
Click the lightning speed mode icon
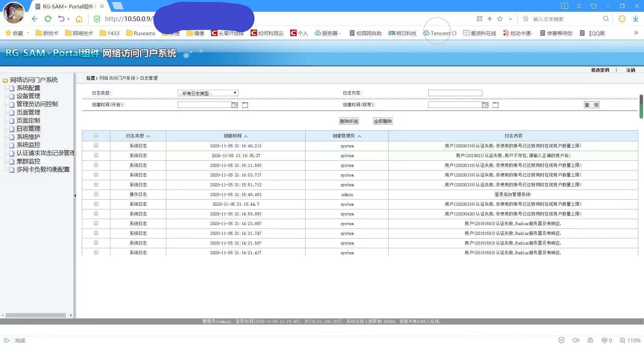pyautogui.click(x=490, y=19)
